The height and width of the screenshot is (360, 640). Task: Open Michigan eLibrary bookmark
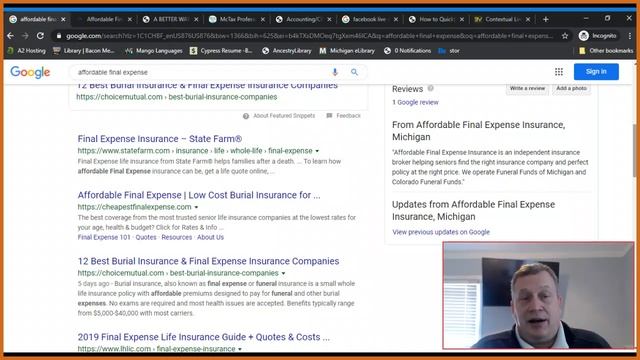(347, 51)
